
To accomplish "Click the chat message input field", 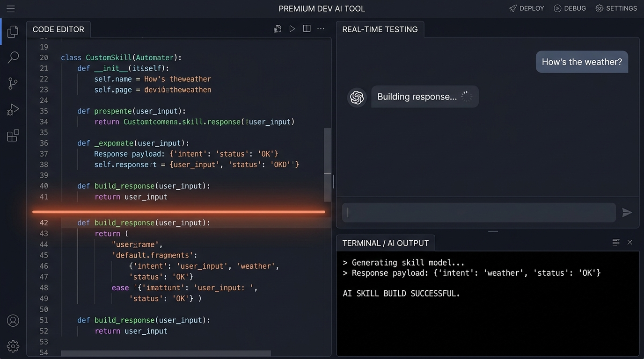I will pos(479,213).
